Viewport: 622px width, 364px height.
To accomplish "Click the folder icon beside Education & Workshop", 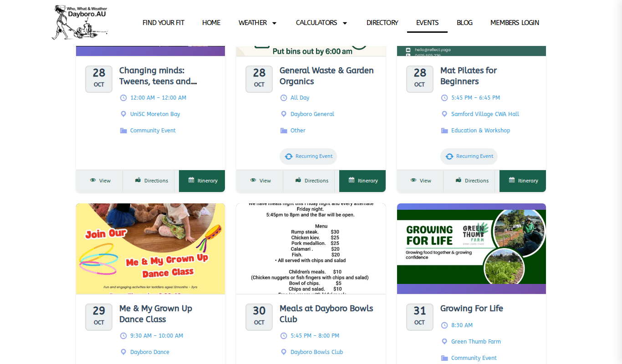I will 444,131.
